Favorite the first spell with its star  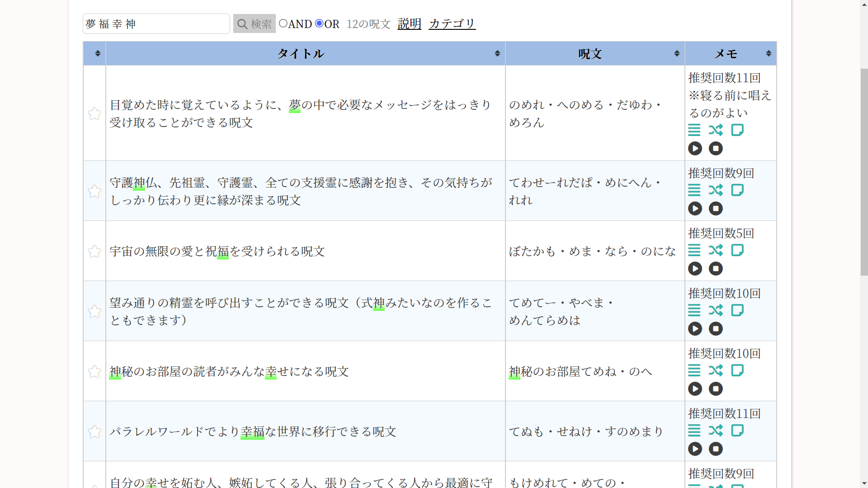[x=94, y=113]
